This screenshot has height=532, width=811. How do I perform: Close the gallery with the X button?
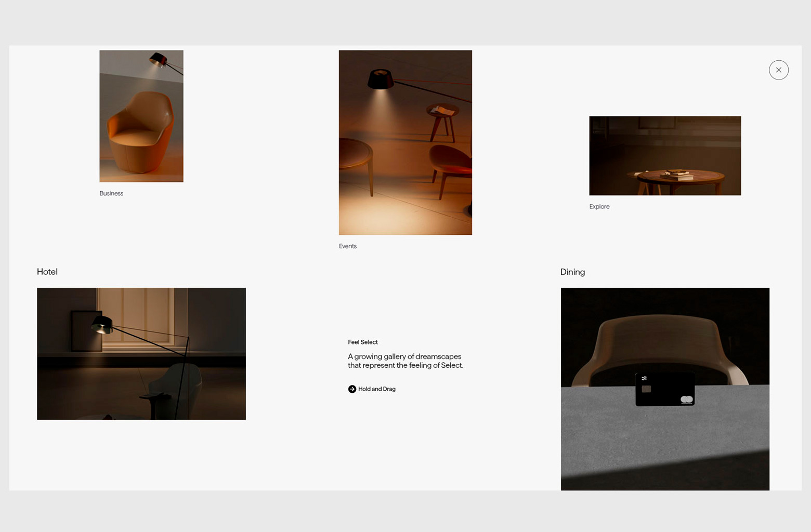tap(778, 70)
